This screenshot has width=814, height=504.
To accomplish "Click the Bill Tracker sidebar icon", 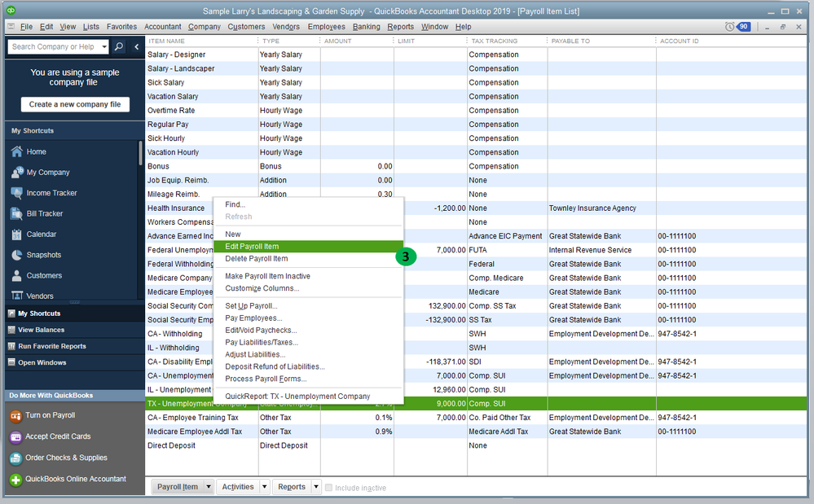I will pyautogui.click(x=15, y=213).
